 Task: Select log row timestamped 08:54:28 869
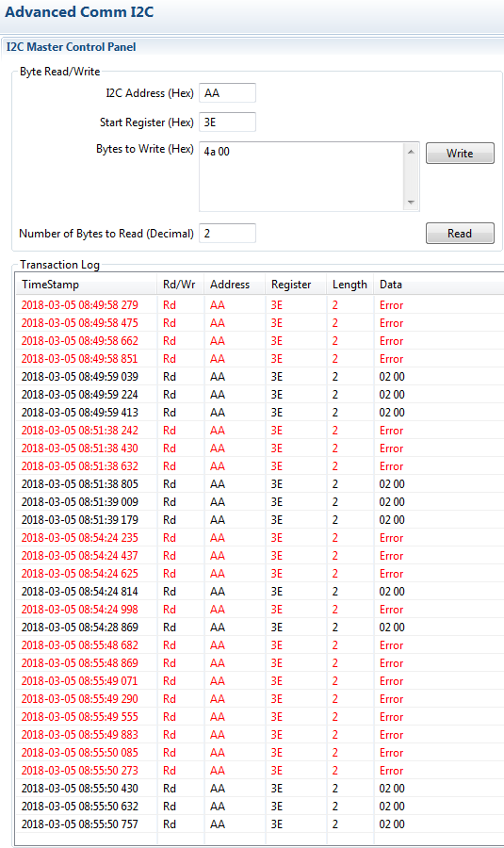click(x=260, y=628)
